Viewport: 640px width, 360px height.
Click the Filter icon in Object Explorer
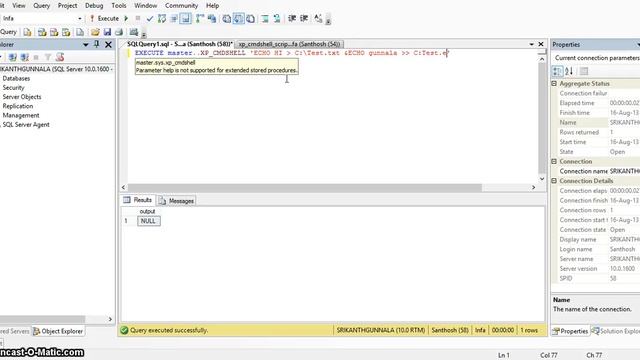pos(48,57)
